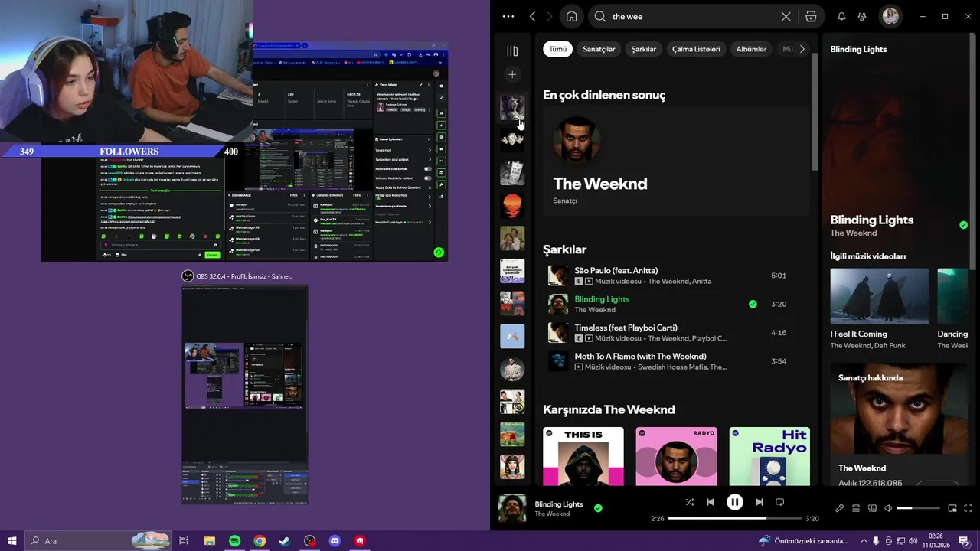This screenshot has height=551, width=980.
Task: Create a new playlist with plus button
Action: point(512,74)
